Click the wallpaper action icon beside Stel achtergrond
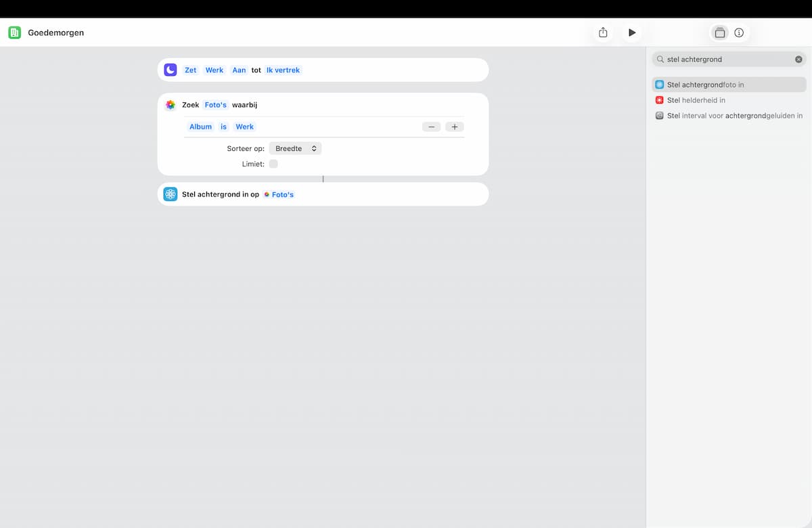This screenshot has height=528, width=812. [x=171, y=194]
